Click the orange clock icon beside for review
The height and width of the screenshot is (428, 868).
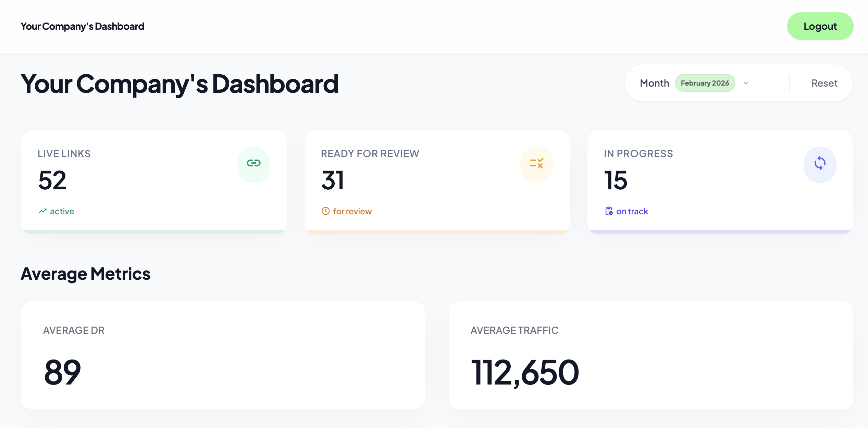(x=325, y=211)
